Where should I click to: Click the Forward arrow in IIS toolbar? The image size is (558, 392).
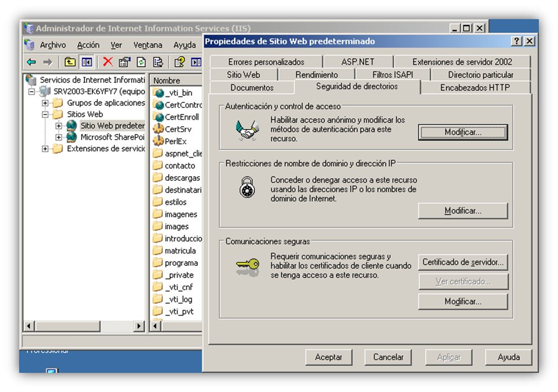[47, 63]
